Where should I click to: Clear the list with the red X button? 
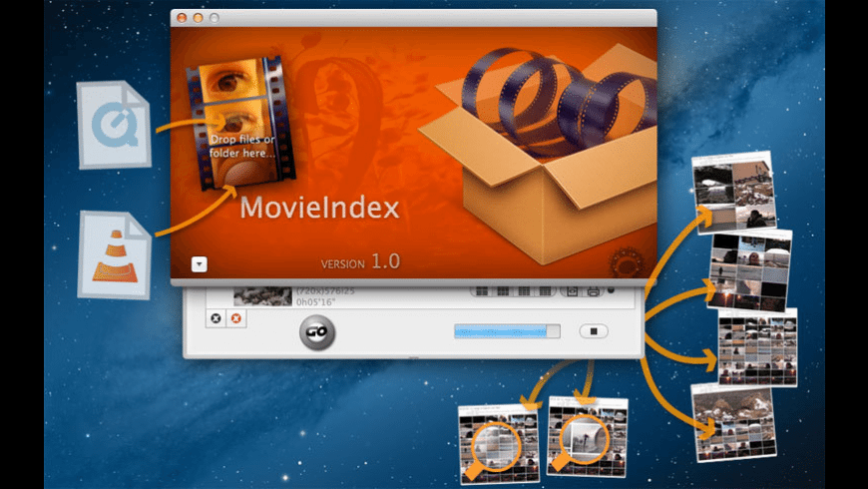click(236, 318)
